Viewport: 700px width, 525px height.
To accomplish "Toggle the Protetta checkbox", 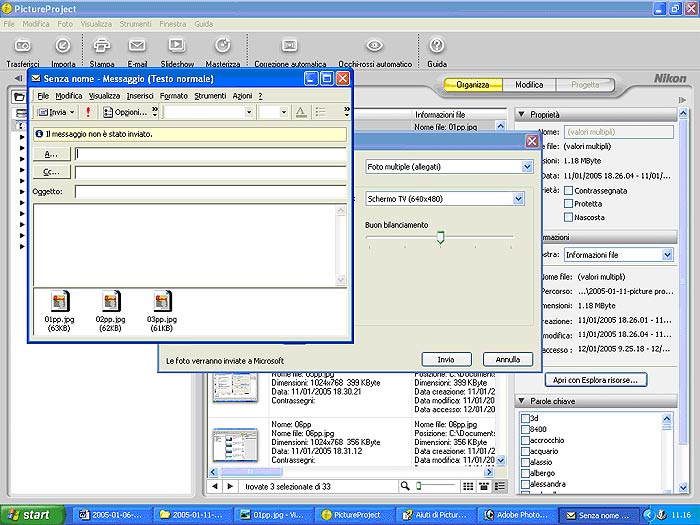I will (568, 204).
